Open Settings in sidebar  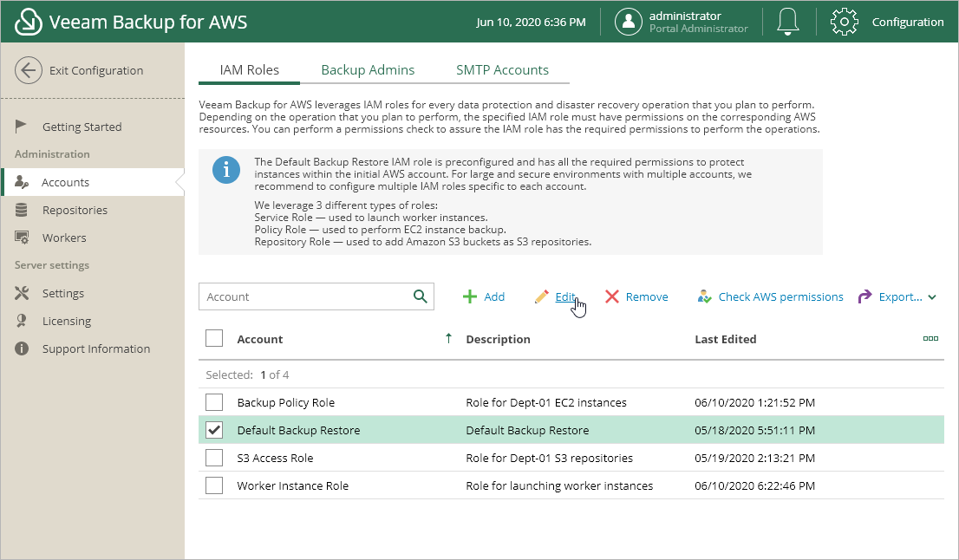point(63,294)
